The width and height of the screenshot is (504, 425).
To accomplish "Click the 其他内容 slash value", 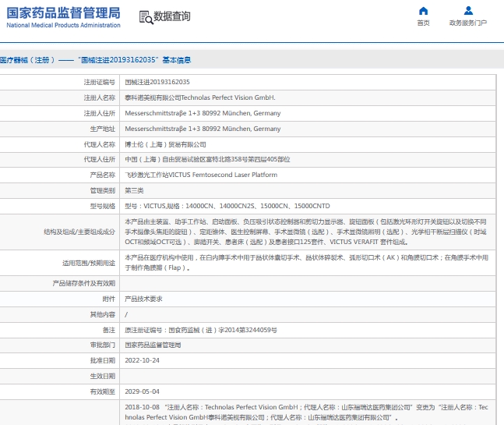I will point(126,314).
